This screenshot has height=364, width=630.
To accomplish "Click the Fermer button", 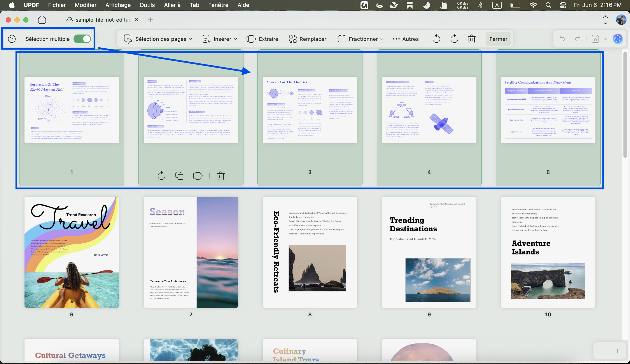I will [x=498, y=39].
